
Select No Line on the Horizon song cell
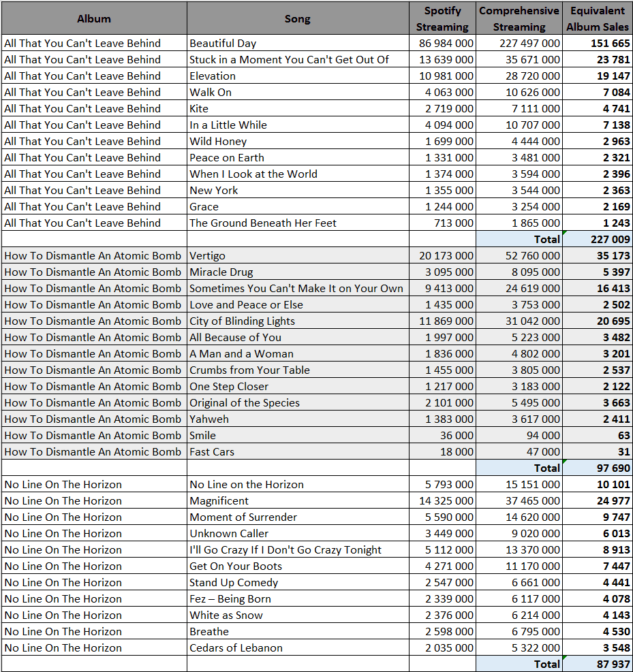[x=298, y=484]
